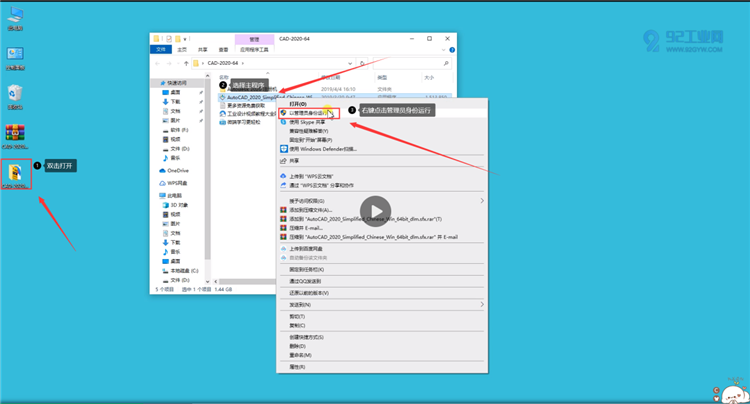Screen dimensions: 750x404
Task: Switch to the 主页 ribbon tab
Action: tap(182, 50)
